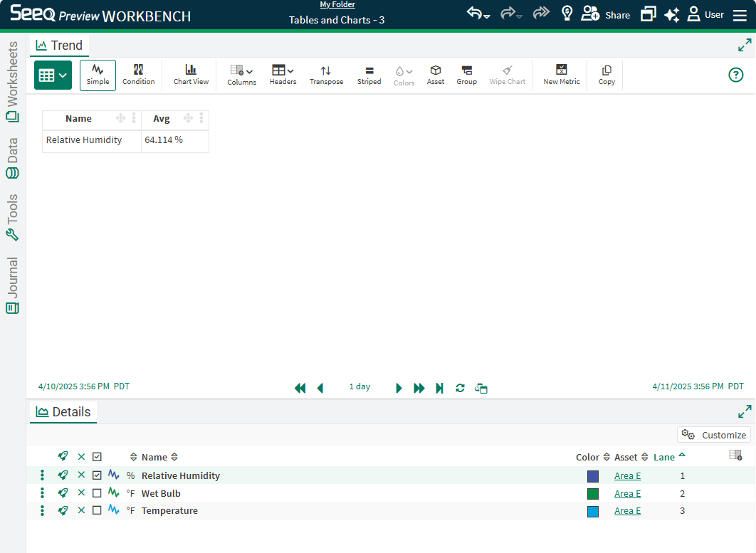Click the Copy table icon
Image resolution: width=756 pixels, height=553 pixels.
[x=607, y=75]
